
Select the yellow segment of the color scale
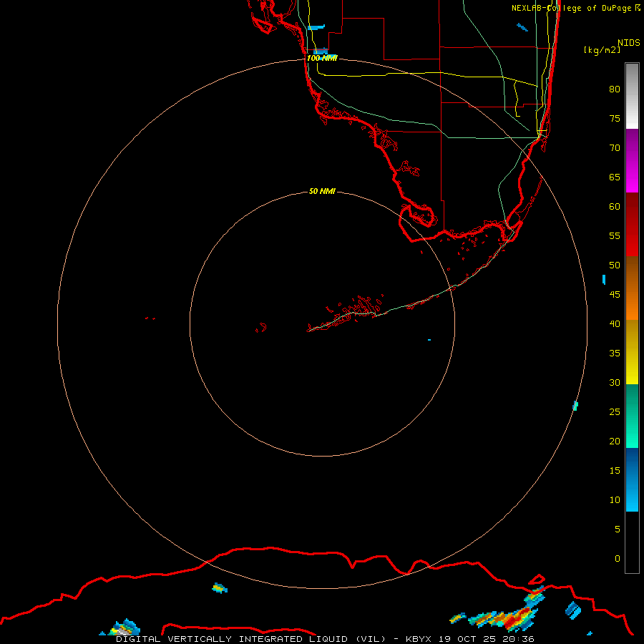click(x=632, y=352)
